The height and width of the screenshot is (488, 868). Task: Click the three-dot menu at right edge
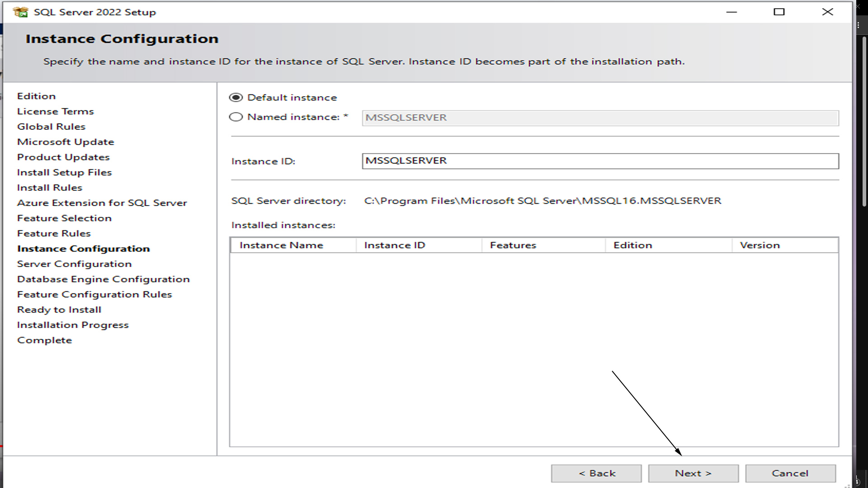tap(859, 26)
